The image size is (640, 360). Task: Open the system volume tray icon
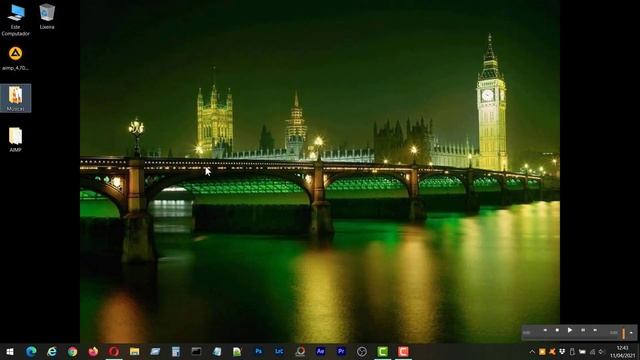[602, 351]
